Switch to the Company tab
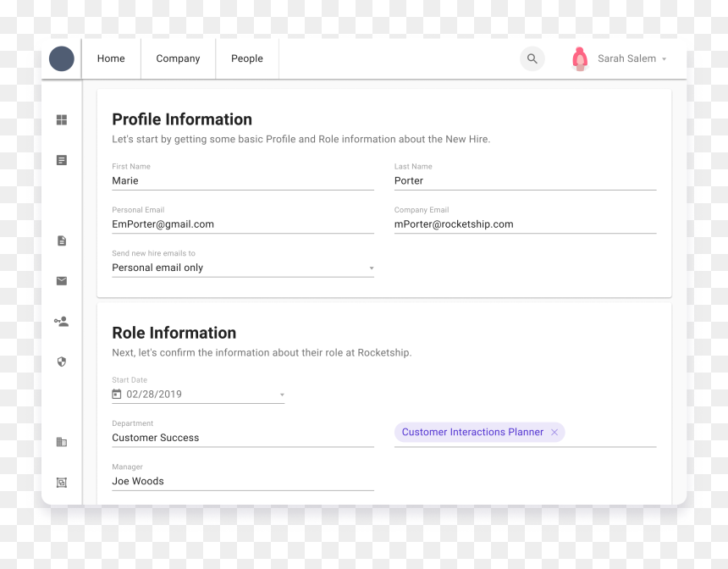Image resolution: width=728 pixels, height=569 pixels. click(178, 58)
